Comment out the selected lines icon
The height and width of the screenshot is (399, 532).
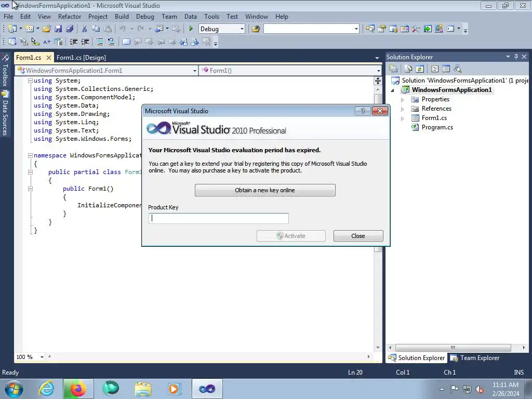(x=100, y=42)
